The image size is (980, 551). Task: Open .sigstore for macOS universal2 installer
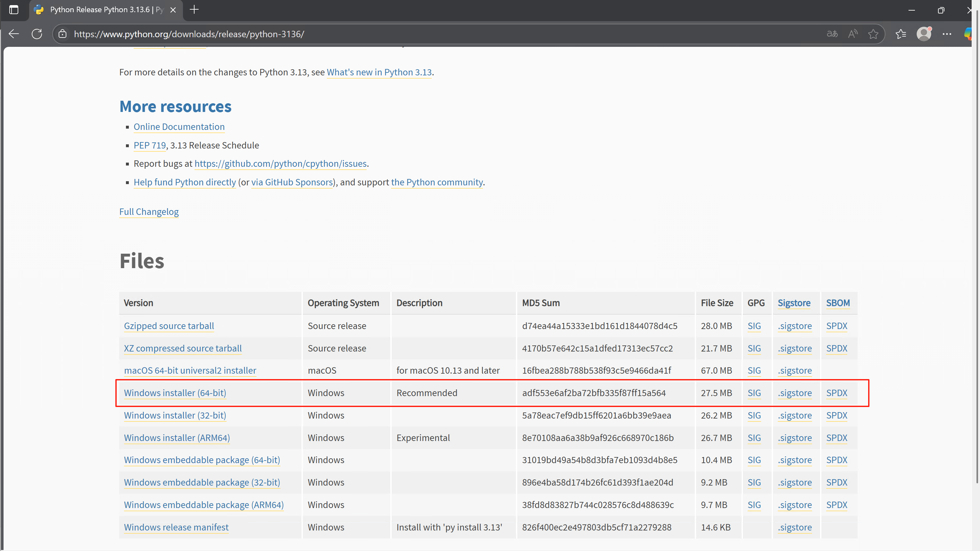pos(795,370)
